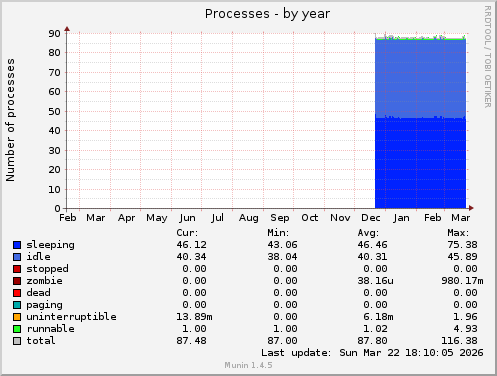The height and width of the screenshot is (376, 497).
Task: Click the 'Jan' x-axis month label
Action: [401, 218]
